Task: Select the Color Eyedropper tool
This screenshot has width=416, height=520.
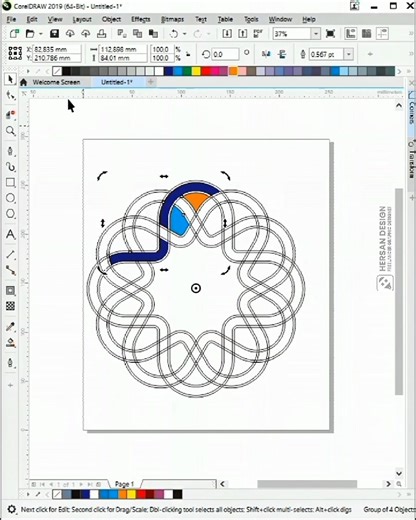Action: pos(10,327)
